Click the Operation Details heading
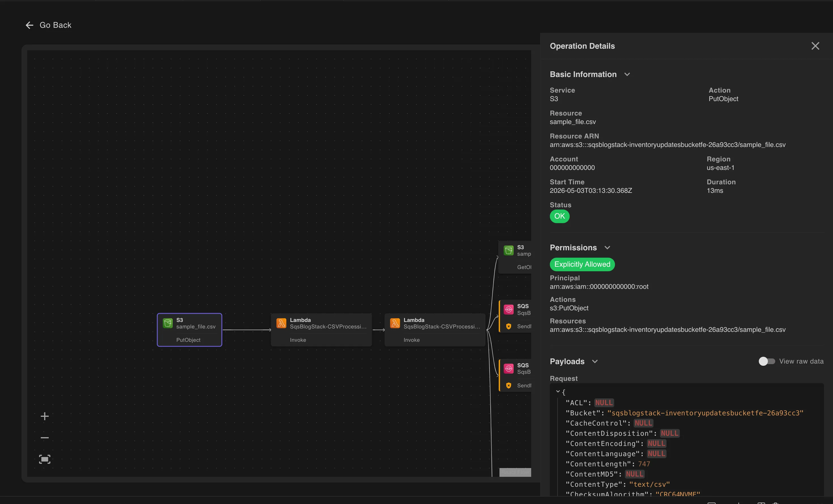 (582, 46)
